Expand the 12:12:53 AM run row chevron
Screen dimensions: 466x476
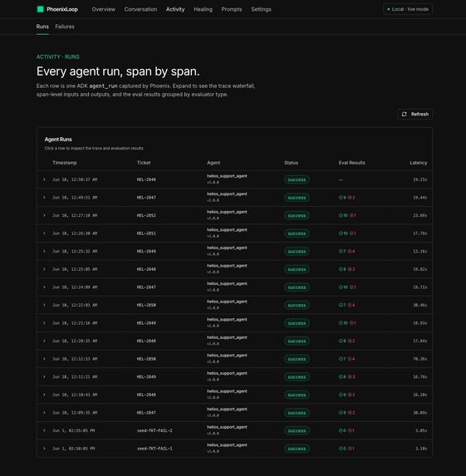(x=44, y=359)
